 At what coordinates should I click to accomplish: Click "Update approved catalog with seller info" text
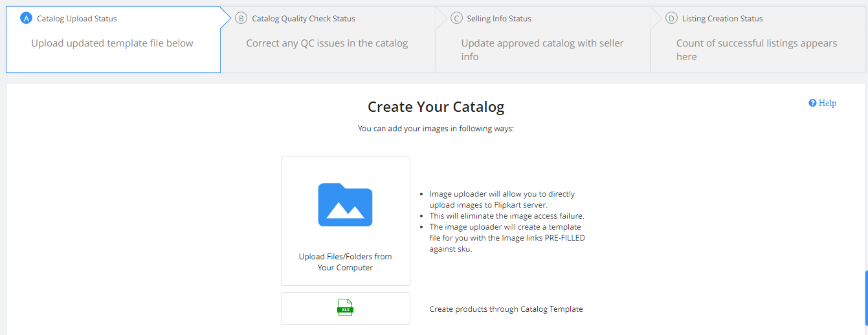pos(542,50)
